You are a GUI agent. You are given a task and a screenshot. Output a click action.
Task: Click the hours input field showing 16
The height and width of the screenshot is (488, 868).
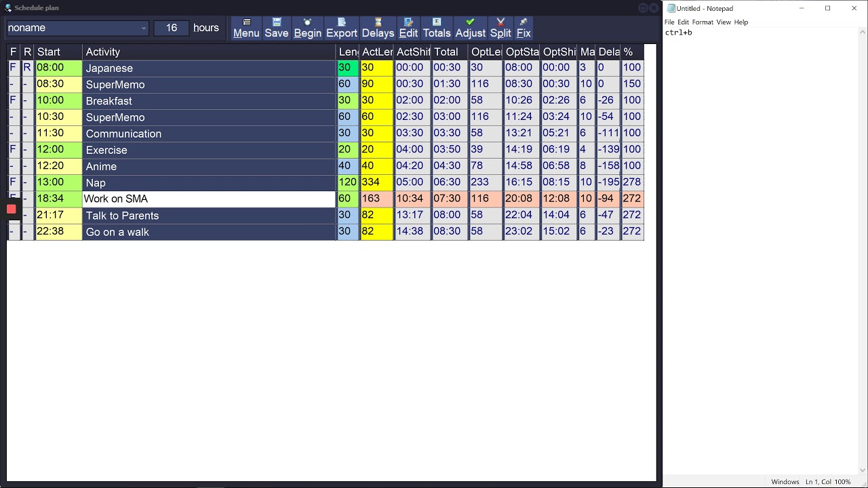[x=172, y=28]
